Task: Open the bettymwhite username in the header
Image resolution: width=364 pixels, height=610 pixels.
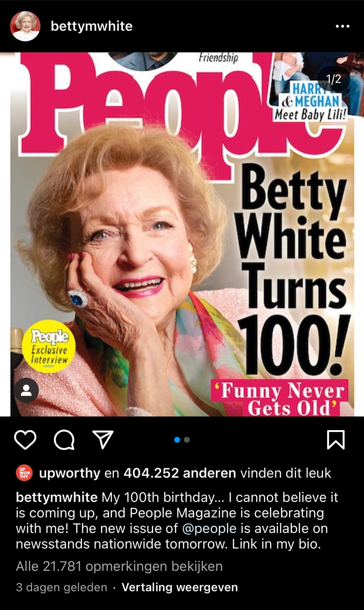Action: point(92,26)
